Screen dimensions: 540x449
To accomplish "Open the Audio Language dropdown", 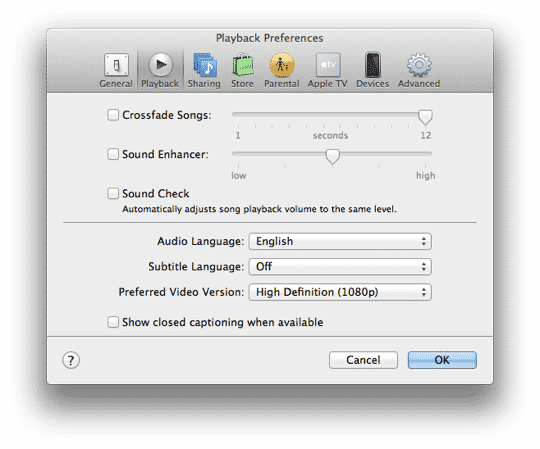I will pyautogui.click(x=340, y=241).
